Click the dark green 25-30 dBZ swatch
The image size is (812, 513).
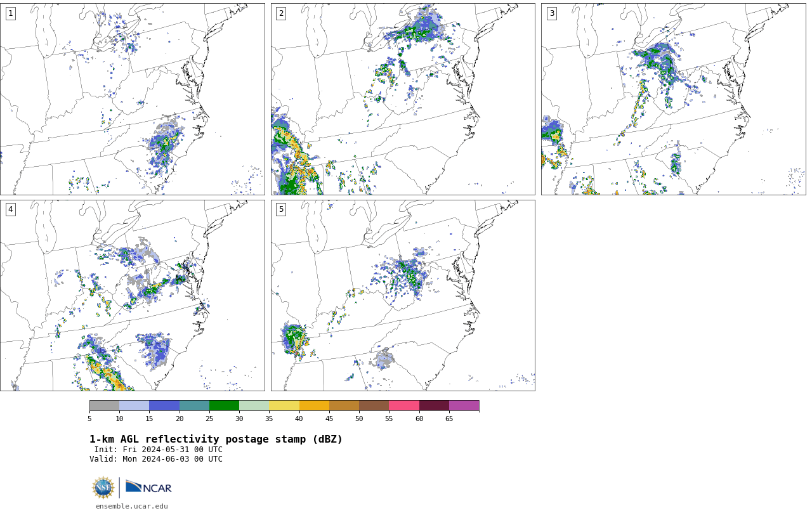[x=224, y=406]
